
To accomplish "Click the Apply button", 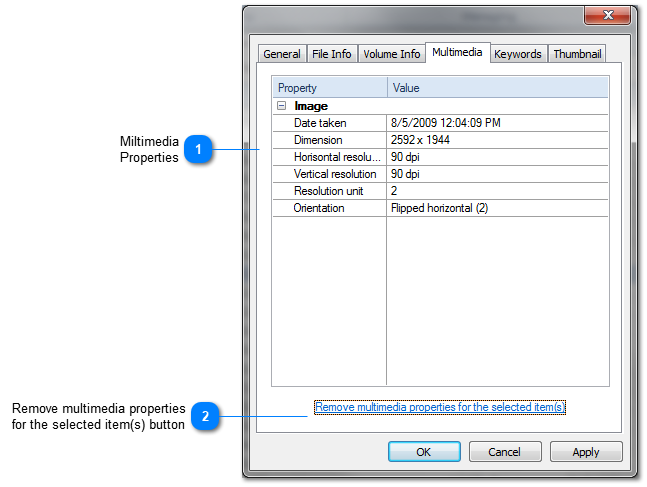I will coord(585,452).
